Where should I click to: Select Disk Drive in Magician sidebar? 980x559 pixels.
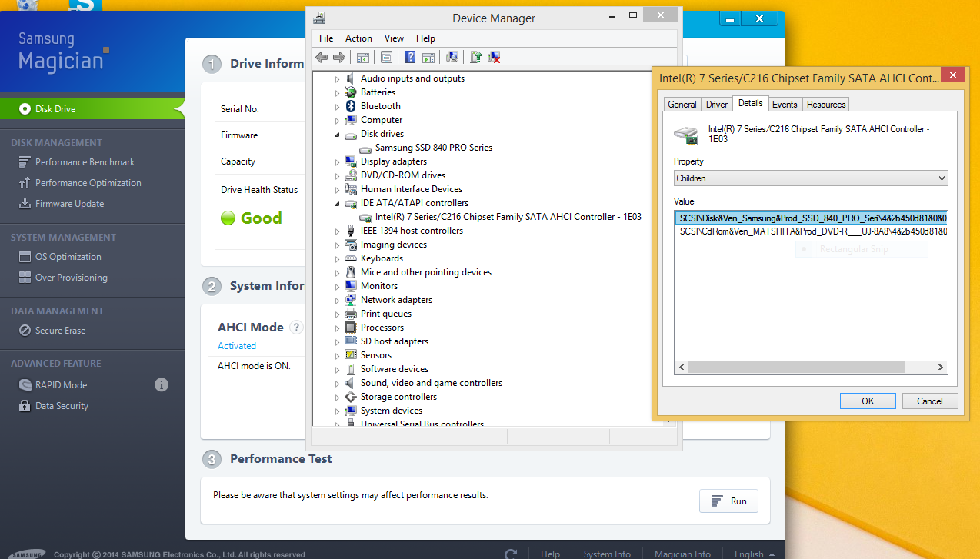[x=92, y=109]
